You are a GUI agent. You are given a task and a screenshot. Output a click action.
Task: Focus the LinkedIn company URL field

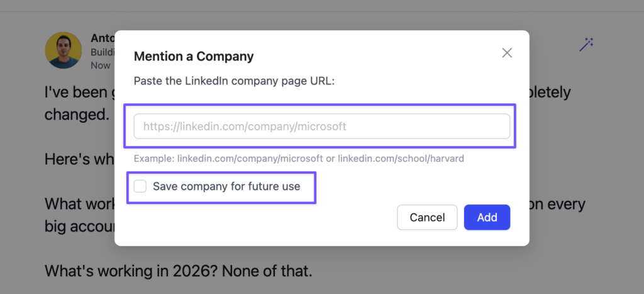click(321, 126)
